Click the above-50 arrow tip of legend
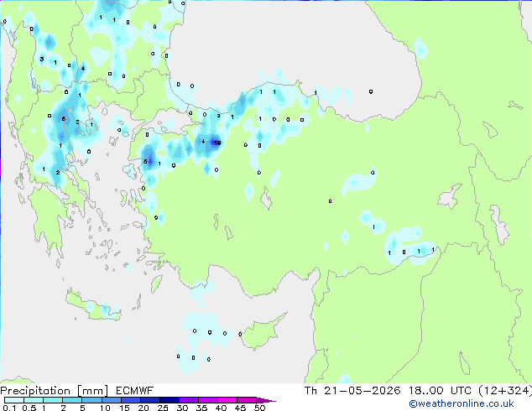The image size is (532, 411). pos(266,400)
